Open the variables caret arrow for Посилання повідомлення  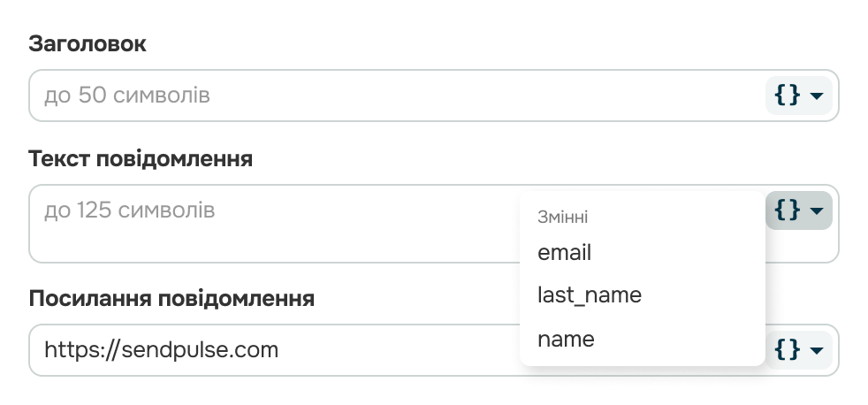coord(817,350)
